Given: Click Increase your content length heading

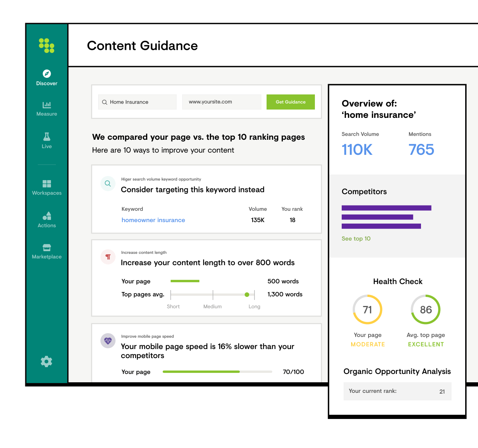Looking at the screenshot, I should (x=208, y=263).
